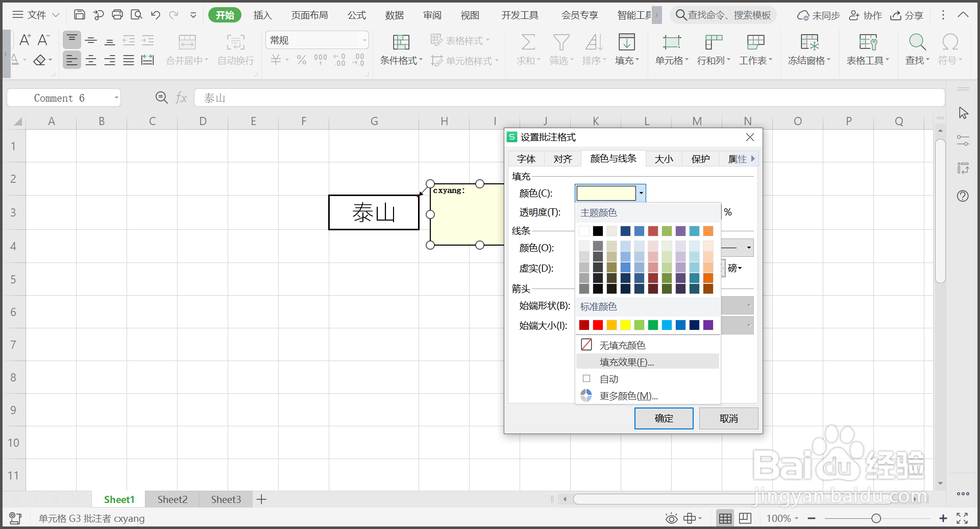
Task: Click the Fill icon in the ribbon
Action: click(x=627, y=42)
